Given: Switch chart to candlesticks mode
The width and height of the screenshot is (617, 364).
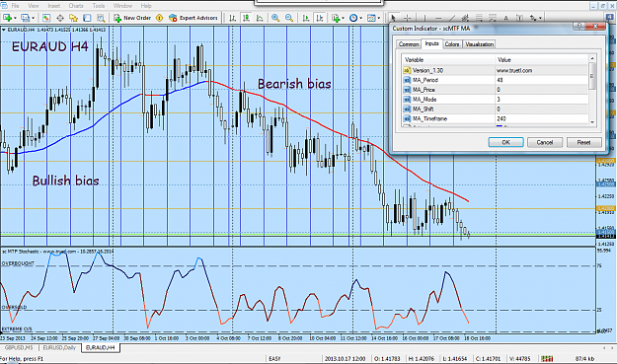Looking at the screenshot, I should [247, 18].
